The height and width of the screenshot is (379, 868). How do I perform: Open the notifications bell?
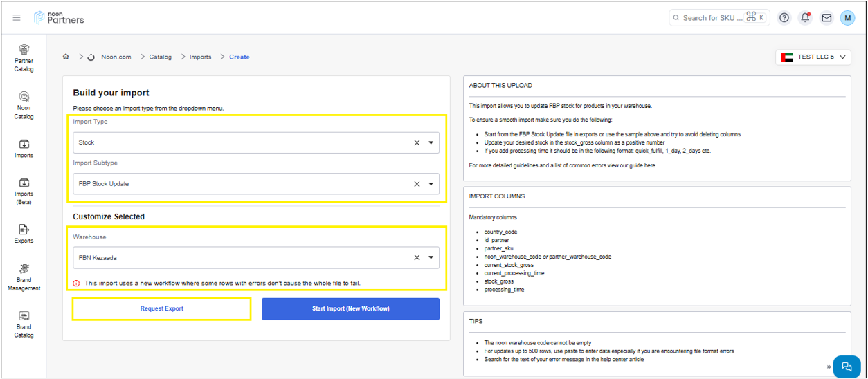pyautogui.click(x=805, y=18)
